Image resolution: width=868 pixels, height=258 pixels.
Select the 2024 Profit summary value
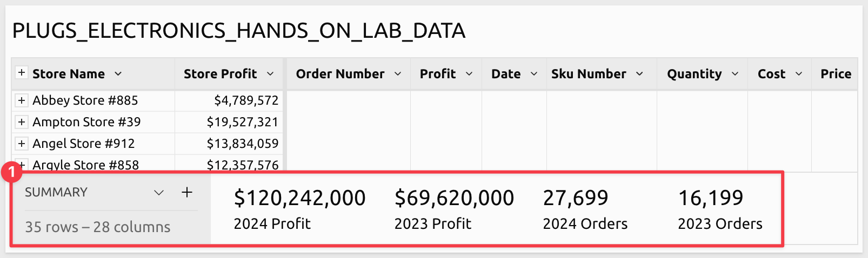tap(299, 199)
